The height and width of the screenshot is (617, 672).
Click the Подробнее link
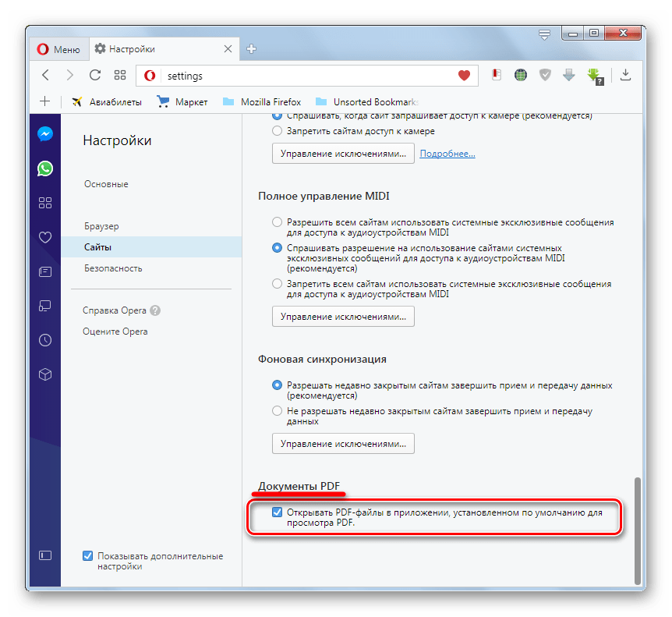click(x=447, y=154)
